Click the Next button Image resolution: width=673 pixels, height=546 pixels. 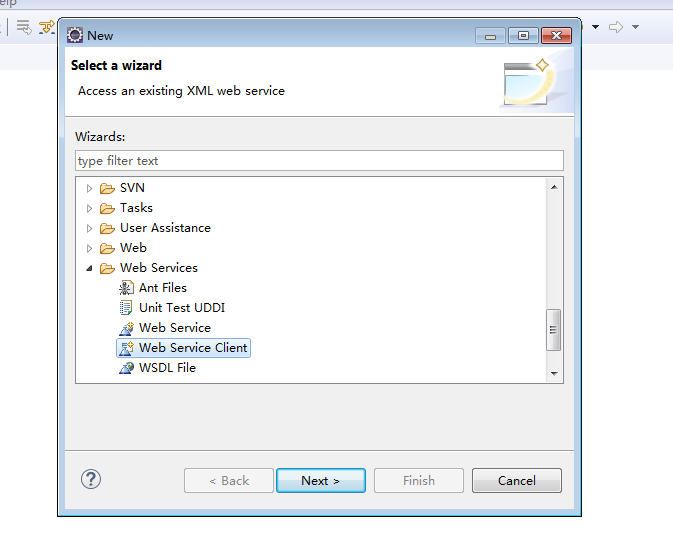321,480
